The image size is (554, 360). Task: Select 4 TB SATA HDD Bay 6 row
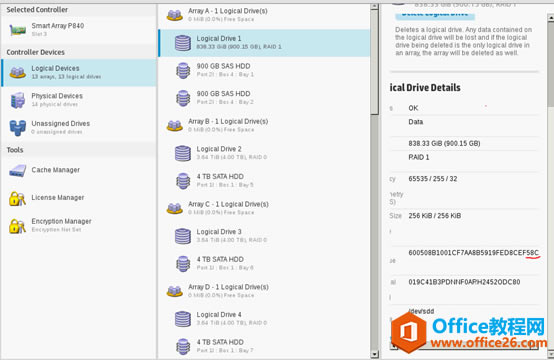coord(264,264)
